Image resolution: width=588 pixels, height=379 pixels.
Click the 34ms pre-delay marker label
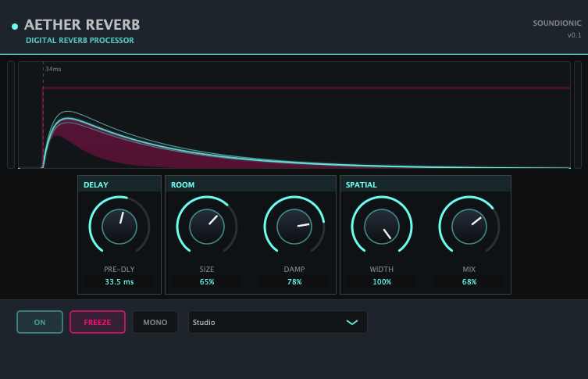tap(53, 69)
